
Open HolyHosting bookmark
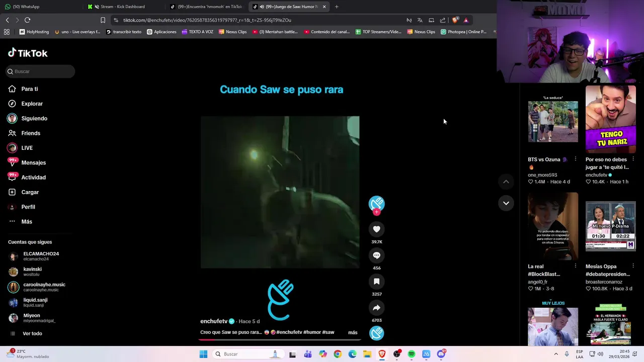[x=34, y=32]
